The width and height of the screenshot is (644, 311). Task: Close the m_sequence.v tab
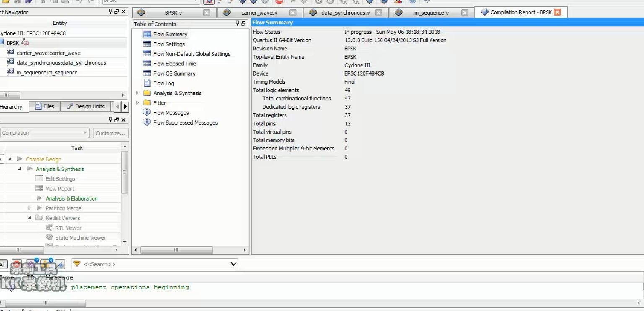(465, 13)
